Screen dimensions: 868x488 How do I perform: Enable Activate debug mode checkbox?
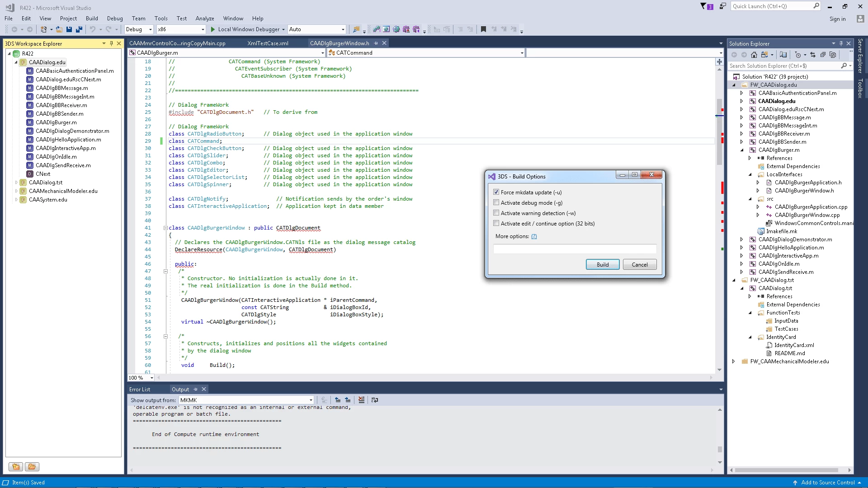(x=496, y=202)
